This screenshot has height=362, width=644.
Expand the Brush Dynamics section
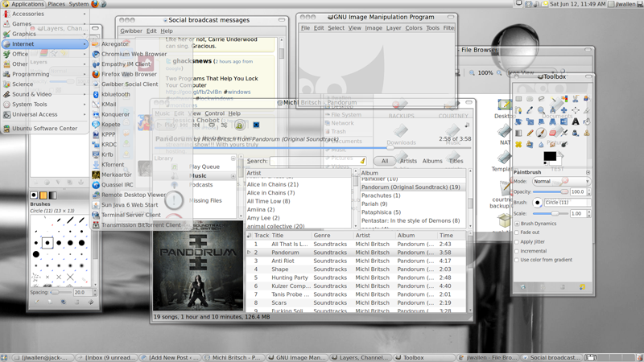(x=516, y=223)
